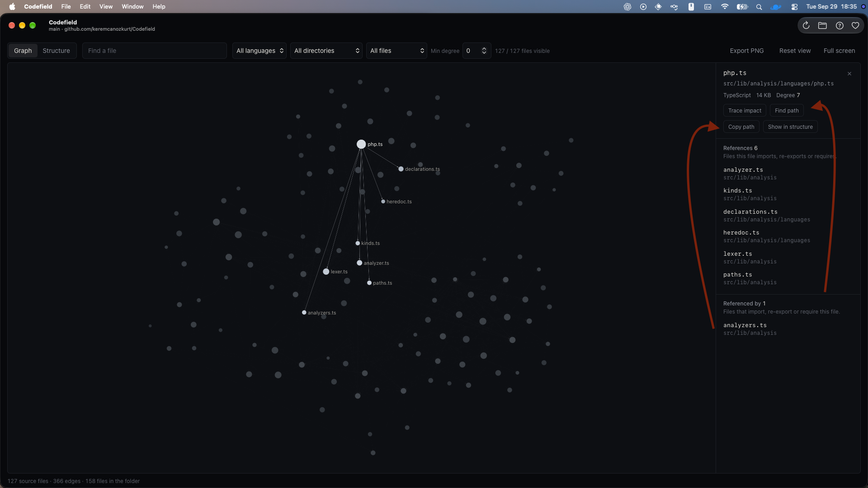
Task: Open Control Center in menu bar
Action: [x=794, y=7]
